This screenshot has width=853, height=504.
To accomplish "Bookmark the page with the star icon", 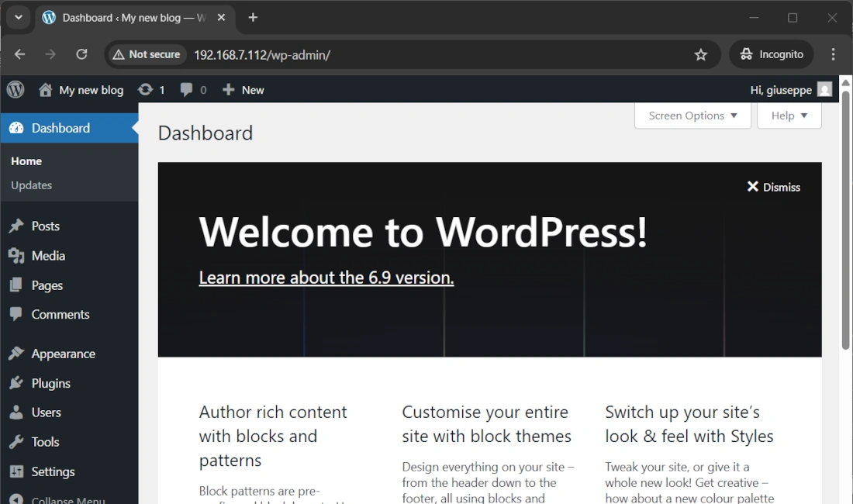I will pyautogui.click(x=701, y=54).
